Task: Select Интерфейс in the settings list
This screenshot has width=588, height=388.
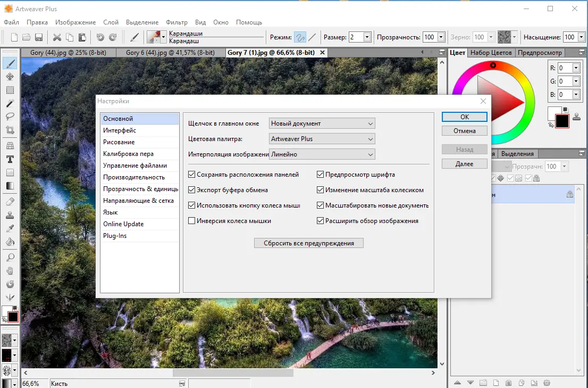Action: pos(139,130)
